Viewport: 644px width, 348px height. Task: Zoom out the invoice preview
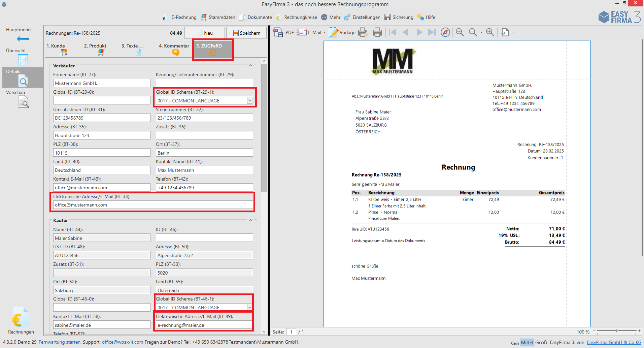click(x=460, y=32)
